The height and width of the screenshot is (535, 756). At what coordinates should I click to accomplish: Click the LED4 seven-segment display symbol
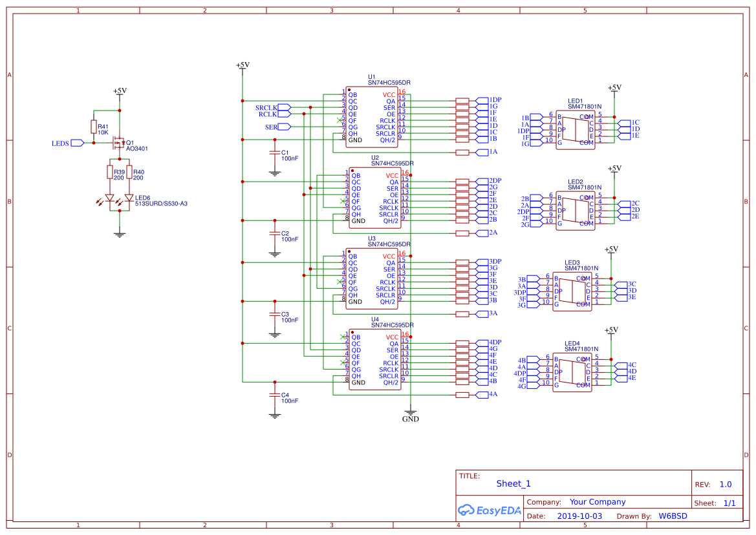pyautogui.click(x=572, y=372)
